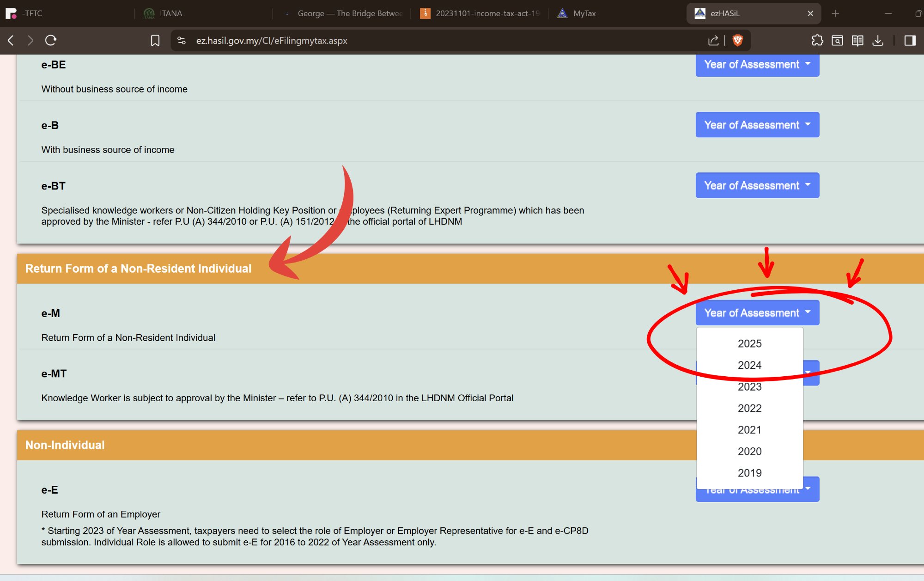
Task: Switch to the MyTax tab
Action: pyautogui.click(x=584, y=13)
